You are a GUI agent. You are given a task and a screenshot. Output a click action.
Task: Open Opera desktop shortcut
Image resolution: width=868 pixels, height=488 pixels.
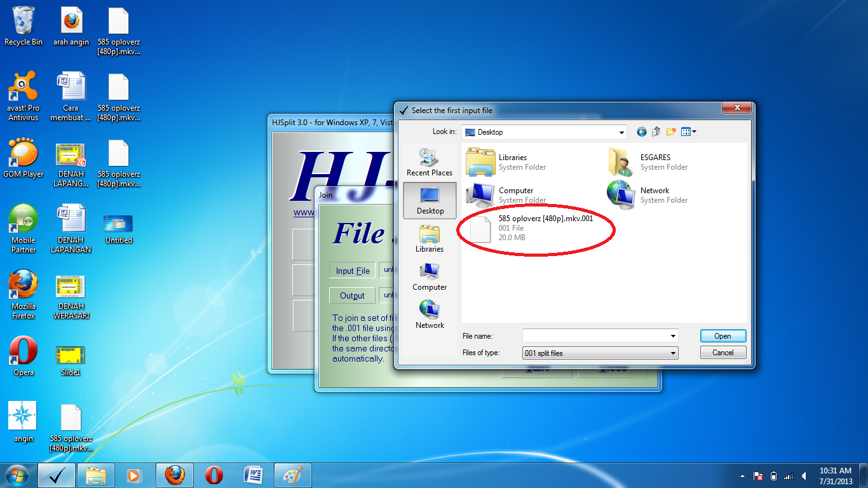pyautogui.click(x=24, y=357)
